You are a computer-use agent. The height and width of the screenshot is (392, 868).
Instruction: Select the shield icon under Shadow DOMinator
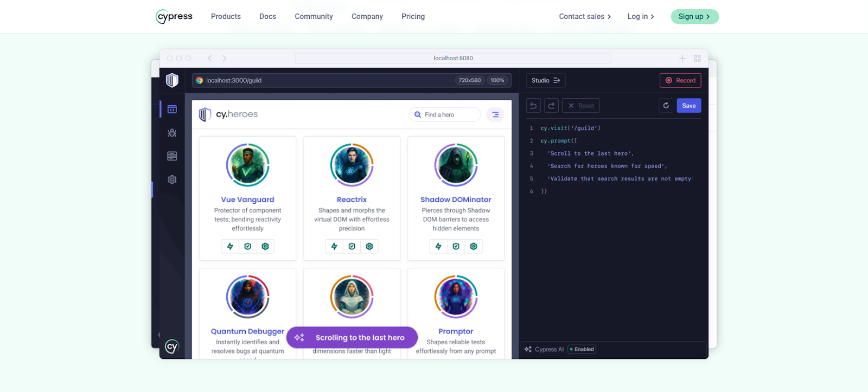pos(456,247)
